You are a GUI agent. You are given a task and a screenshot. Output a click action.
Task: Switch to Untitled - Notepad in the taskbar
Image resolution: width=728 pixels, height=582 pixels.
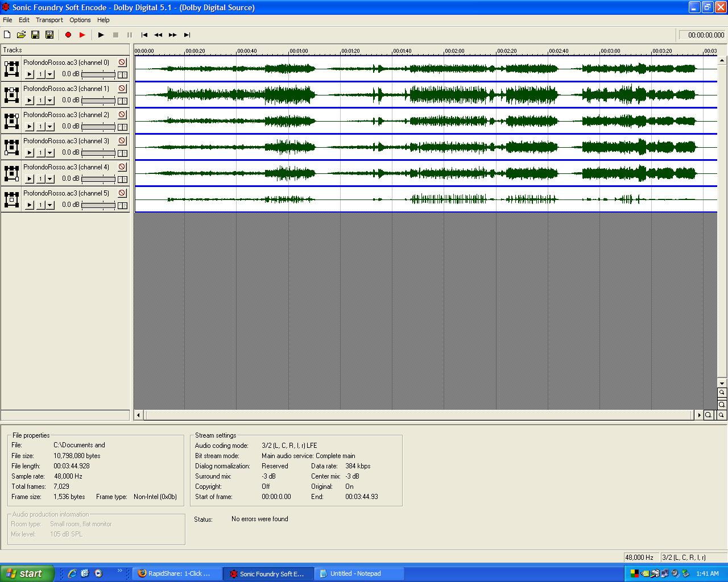pyautogui.click(x=359, y=573)
